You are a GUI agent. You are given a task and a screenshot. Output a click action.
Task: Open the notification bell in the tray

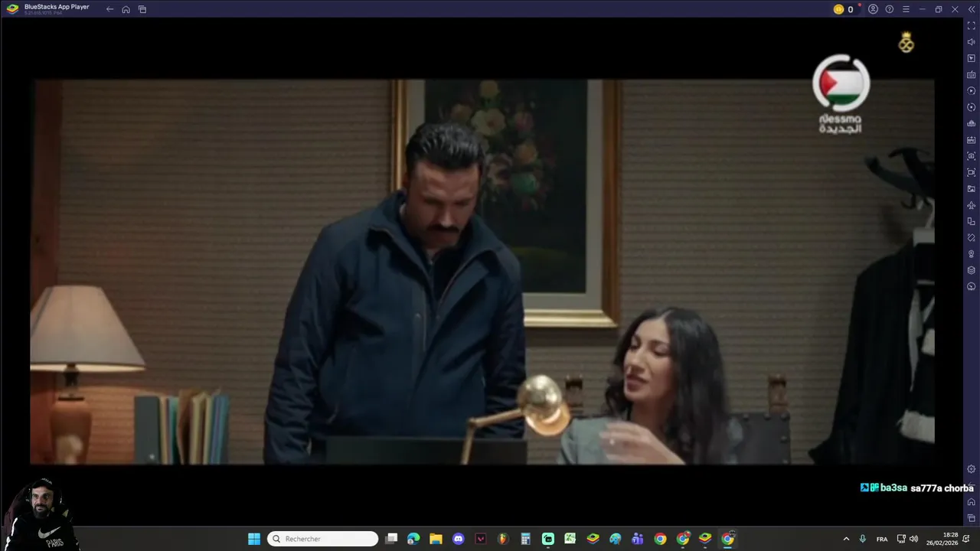coord(966,539)
